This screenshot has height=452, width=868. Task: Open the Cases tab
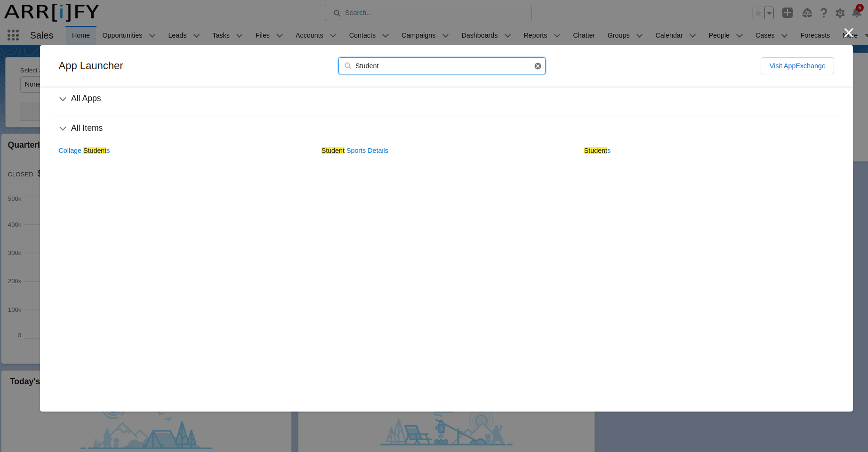(764, 35)
